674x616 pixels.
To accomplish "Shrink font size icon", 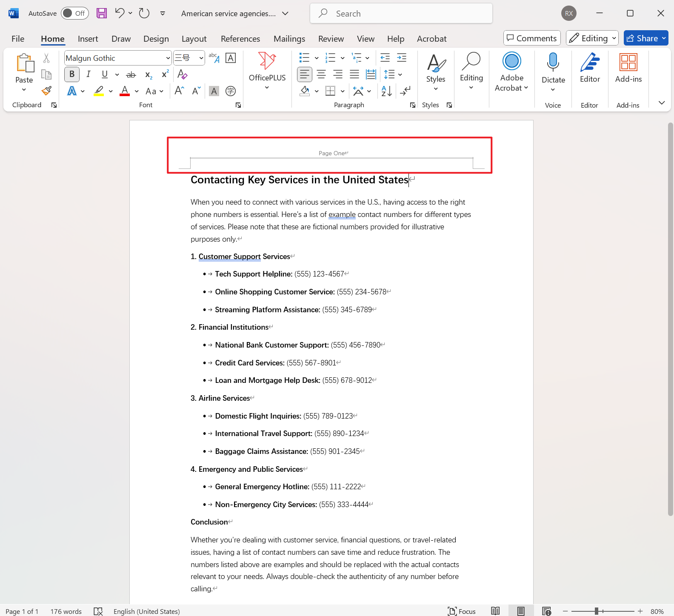I will [x=196, y=91].
